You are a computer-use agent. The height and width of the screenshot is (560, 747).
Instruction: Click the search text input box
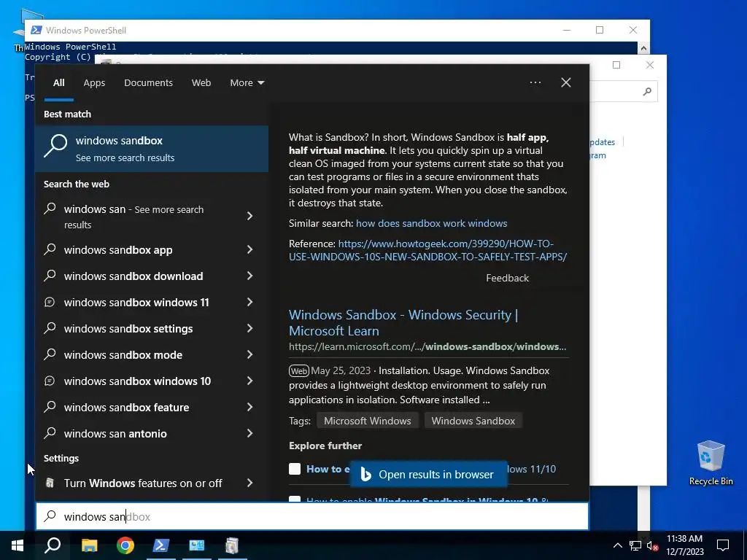[312, 516]
